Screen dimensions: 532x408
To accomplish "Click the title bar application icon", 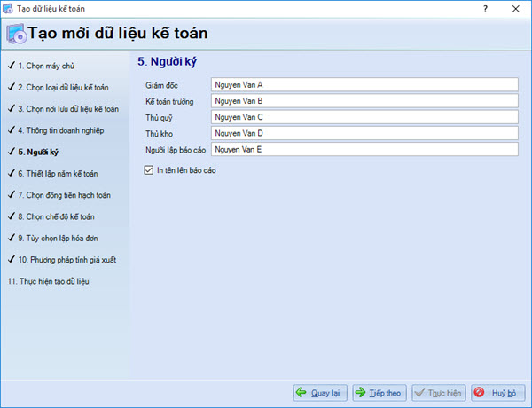I will [x=8, y=8].
